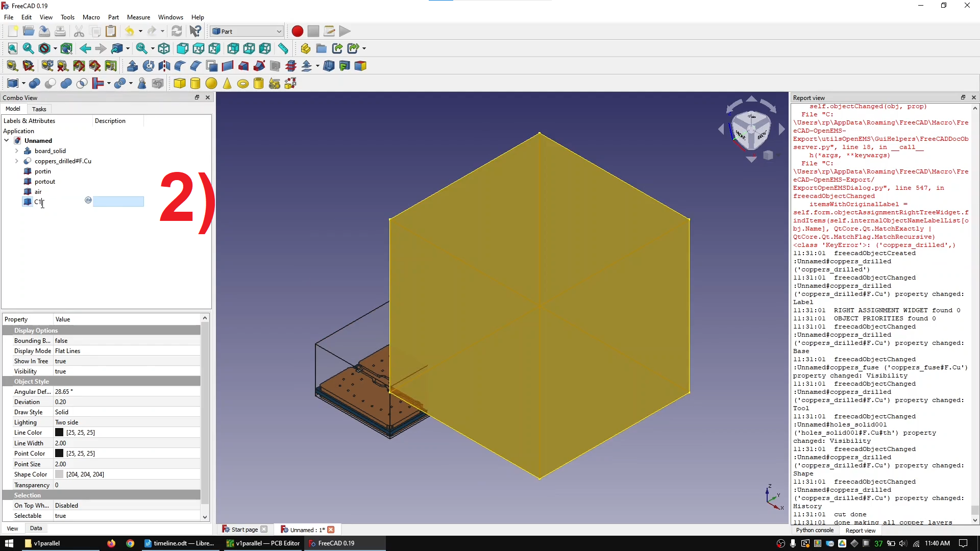Change the Line Color swatch
Screen dimensions: 980x551
coord(59,433)
